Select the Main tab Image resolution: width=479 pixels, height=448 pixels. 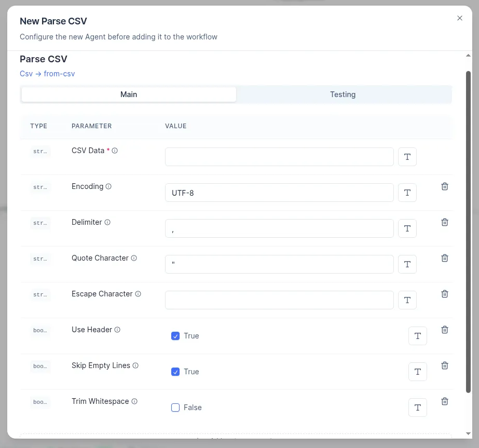128,94
